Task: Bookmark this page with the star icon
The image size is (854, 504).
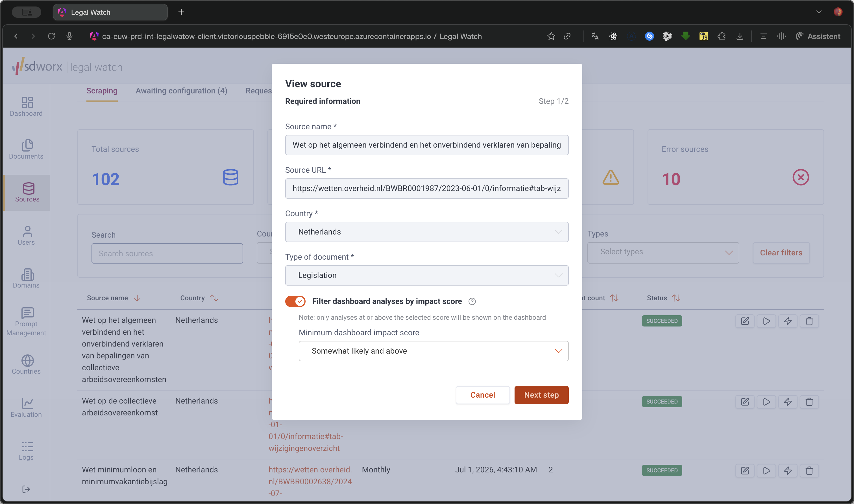Action: click(551, 36)
